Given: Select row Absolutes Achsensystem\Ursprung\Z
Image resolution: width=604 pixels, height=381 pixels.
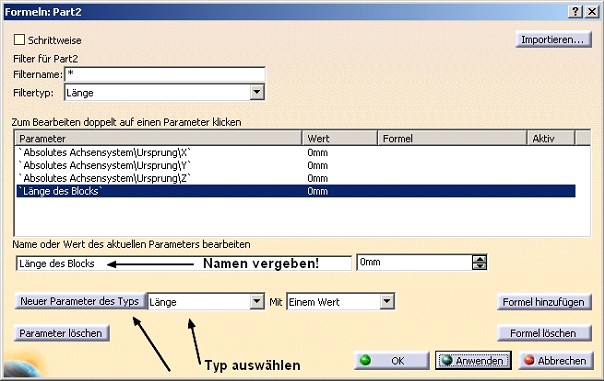Looking at the screenshot, I should (x=296, y=178).
